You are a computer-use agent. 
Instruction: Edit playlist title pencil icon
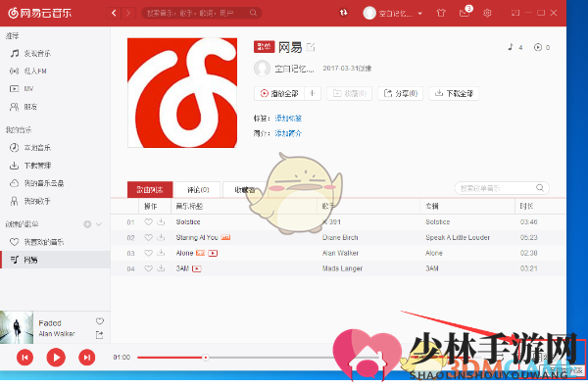point(311,47)
